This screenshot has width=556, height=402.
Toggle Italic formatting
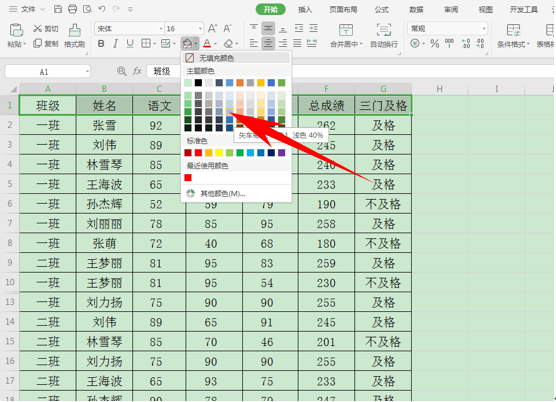[116, 44]
